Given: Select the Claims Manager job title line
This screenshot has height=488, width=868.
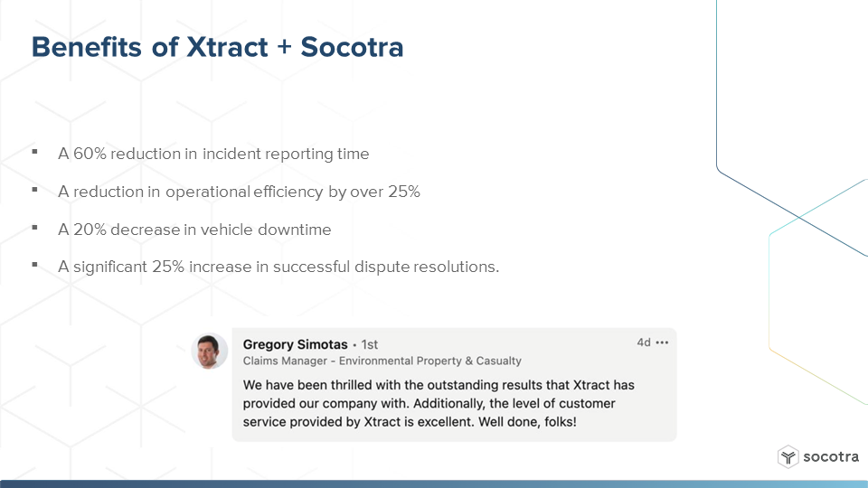Looking at the screenshot, I should (x=382, y=361).
